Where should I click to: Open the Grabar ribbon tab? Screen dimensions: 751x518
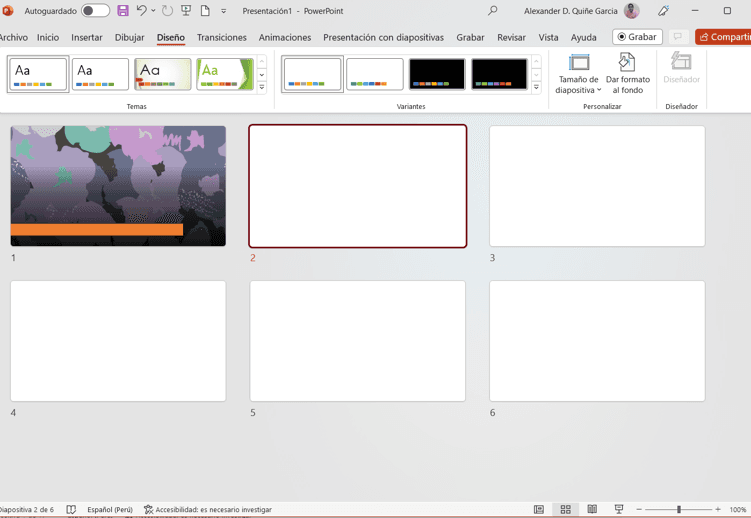[x=470, y=37]
